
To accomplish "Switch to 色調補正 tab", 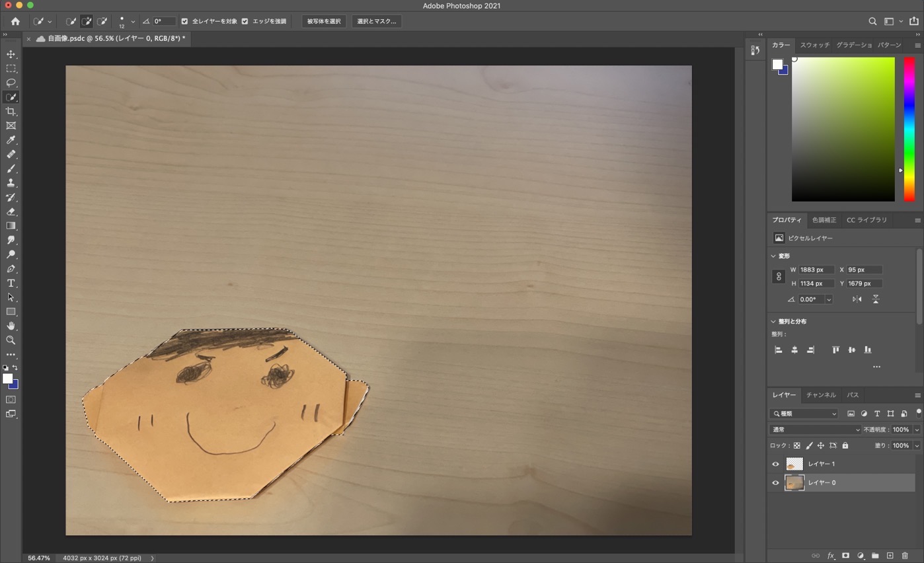I will [824, 220].
